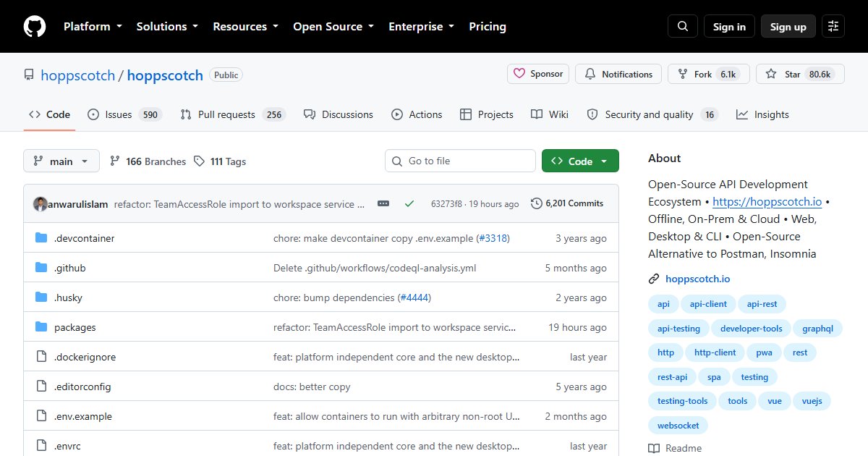The image size is (868, 456).
Task: Open the Wiki tab
Action: [550, 114]
